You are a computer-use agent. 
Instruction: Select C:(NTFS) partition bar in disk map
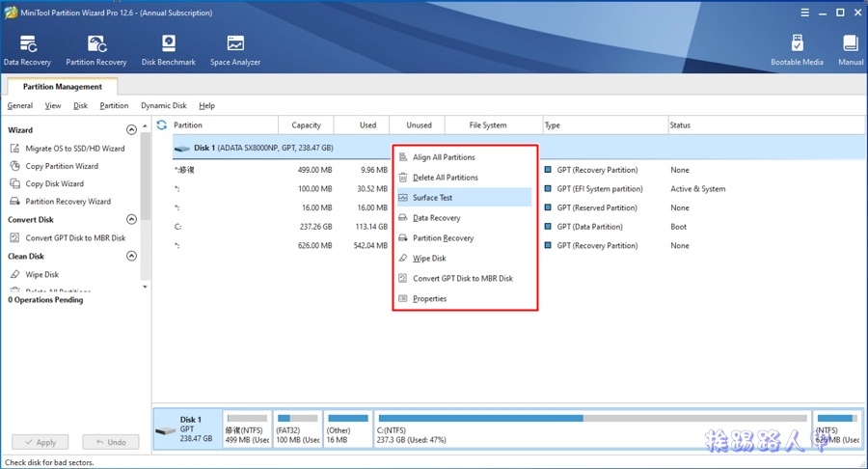[x=592, y=428]
